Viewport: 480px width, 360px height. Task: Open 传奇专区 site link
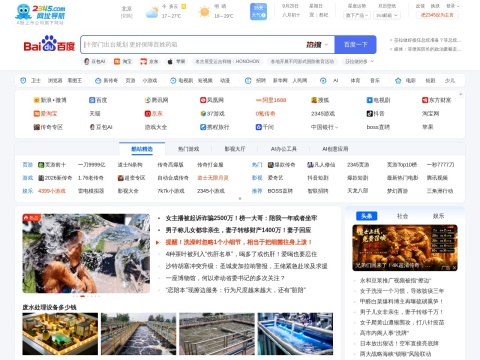click(x=48, y=127)
